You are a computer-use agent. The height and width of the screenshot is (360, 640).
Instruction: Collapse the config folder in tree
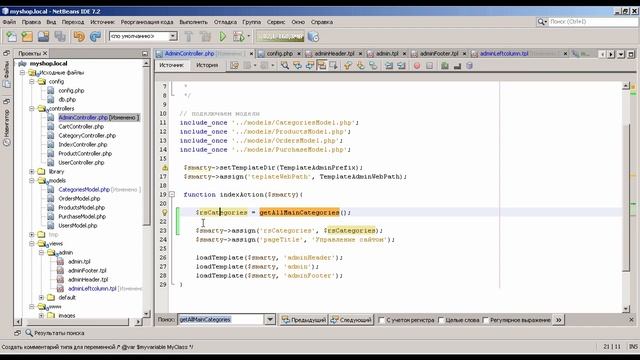coord(32,82)
